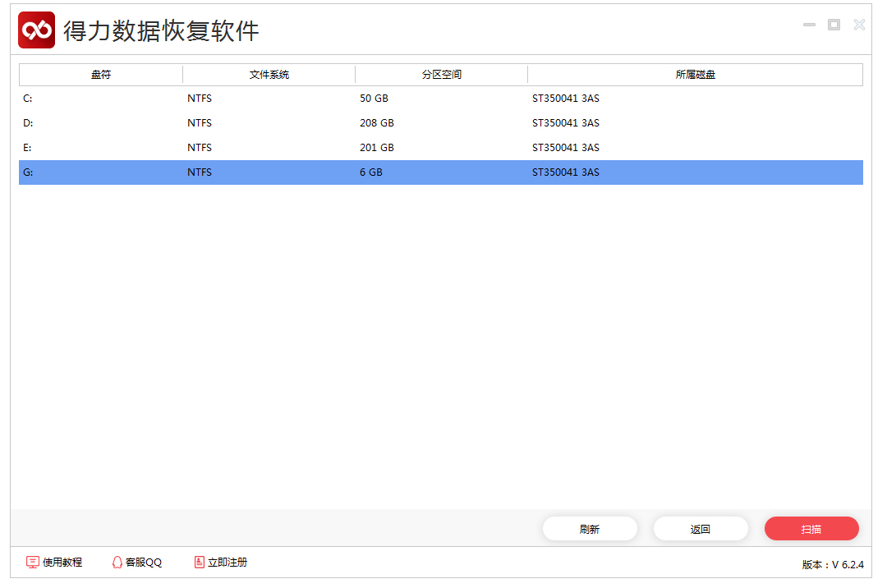Click the 返回 back button

(x=701, y=529)
